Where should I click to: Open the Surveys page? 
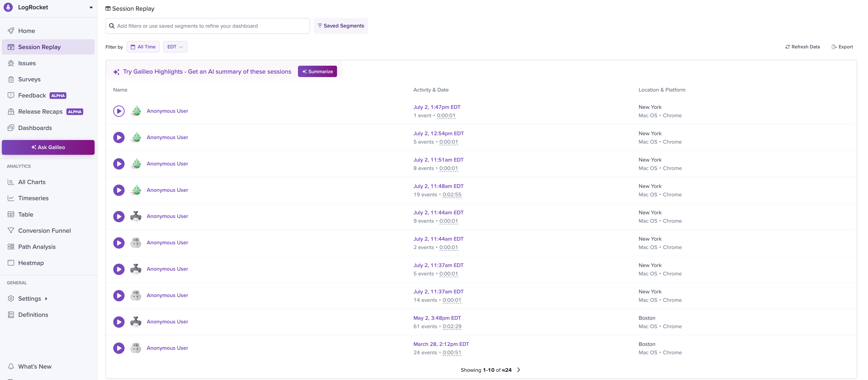point(48,79)
